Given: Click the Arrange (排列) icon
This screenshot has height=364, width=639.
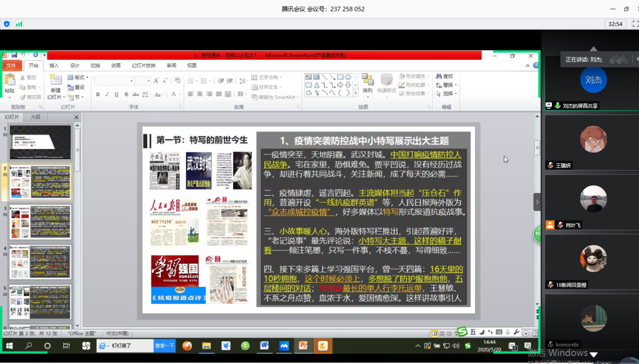Looking at the screenshot, I should pyautogui.click(x=368, y=80).
